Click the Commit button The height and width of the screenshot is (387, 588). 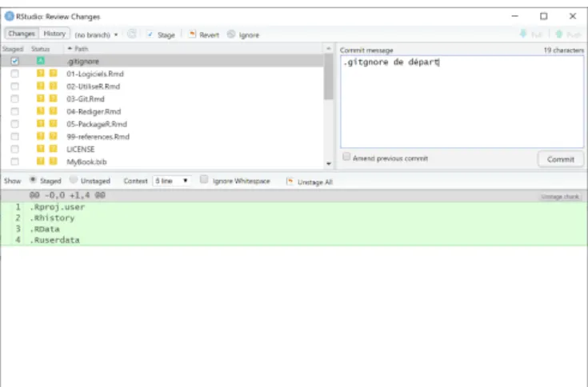(561, 159)
